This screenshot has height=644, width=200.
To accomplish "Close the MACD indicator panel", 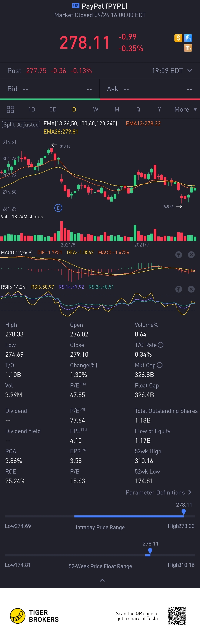I will [x=191, y=254].
